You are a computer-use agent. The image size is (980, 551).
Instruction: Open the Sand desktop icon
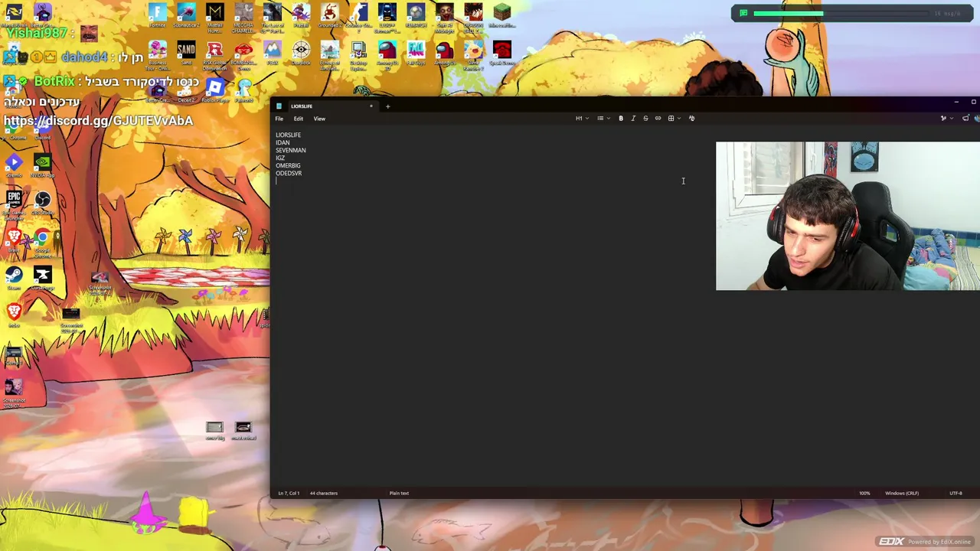click(186, 54)
